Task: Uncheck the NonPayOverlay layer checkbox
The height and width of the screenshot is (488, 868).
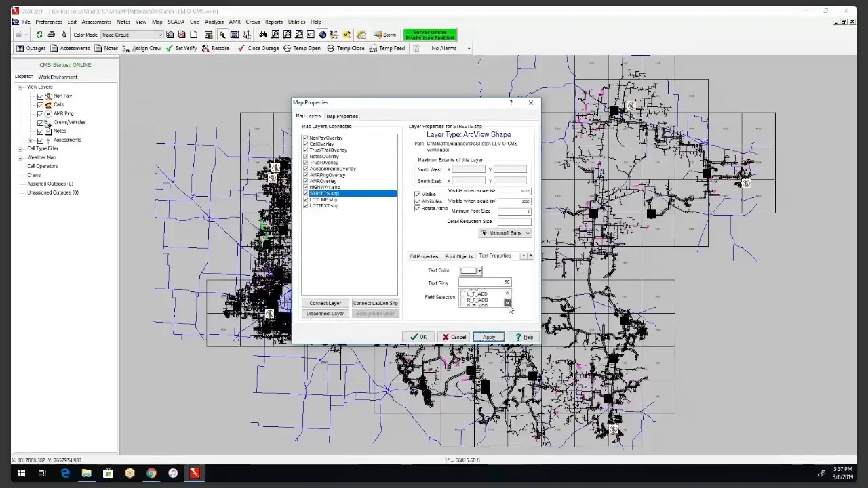Action: click(x=306, y=138)
